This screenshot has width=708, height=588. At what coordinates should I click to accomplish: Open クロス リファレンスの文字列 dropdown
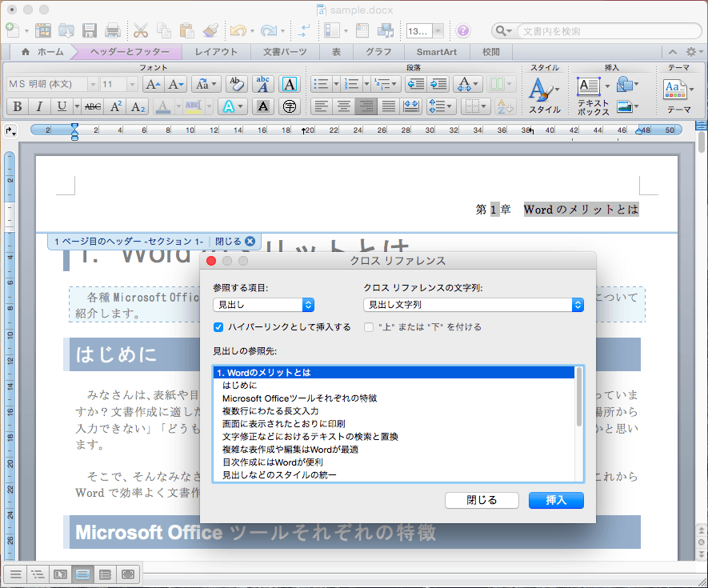(x=474, y=305)
